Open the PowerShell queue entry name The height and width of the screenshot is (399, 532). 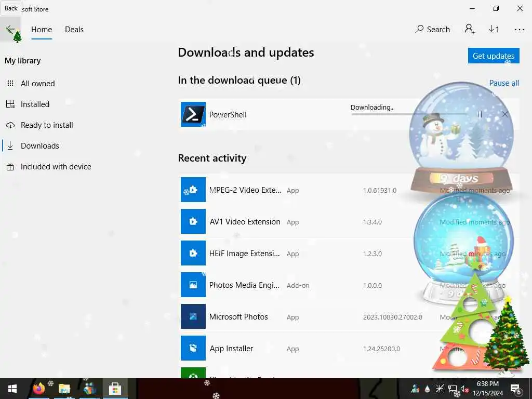pos(228,115)
